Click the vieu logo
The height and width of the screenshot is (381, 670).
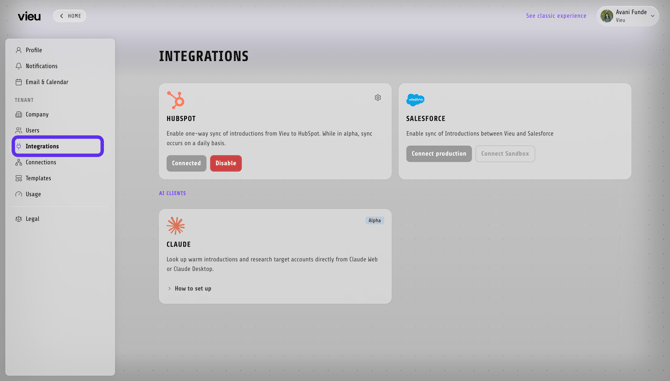click(29, 16)
